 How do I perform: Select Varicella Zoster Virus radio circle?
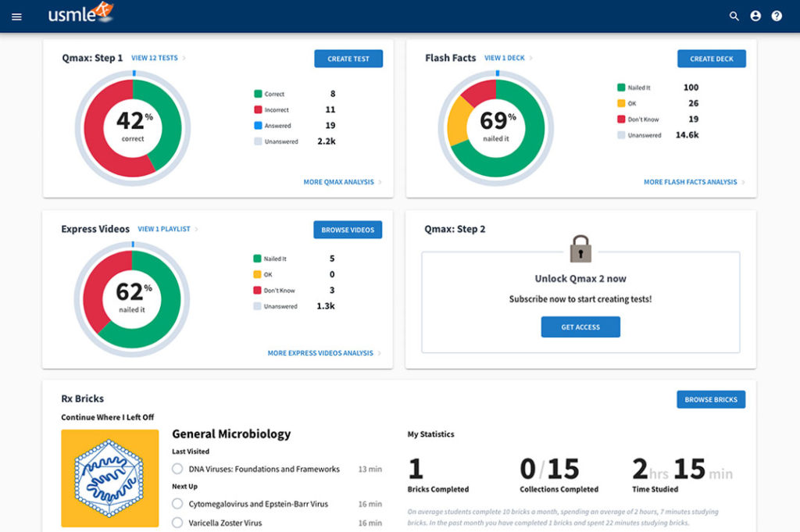(177, 523)
